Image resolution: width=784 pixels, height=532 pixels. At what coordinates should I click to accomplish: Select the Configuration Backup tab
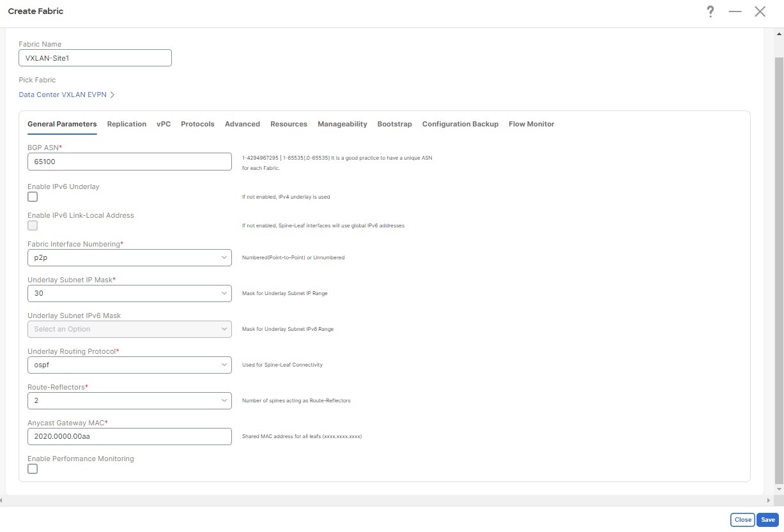tap(460, 124)
